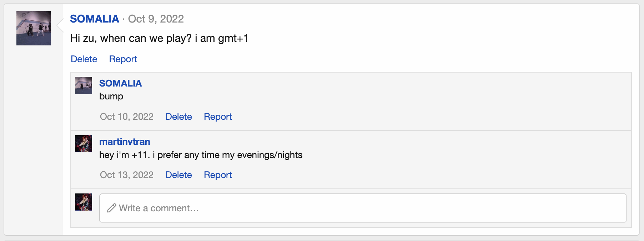The height and width of the screenshot is (241, 644).
Task: Click SOMALIA's small avatar beside bump comment
Action: click(84, 85)
